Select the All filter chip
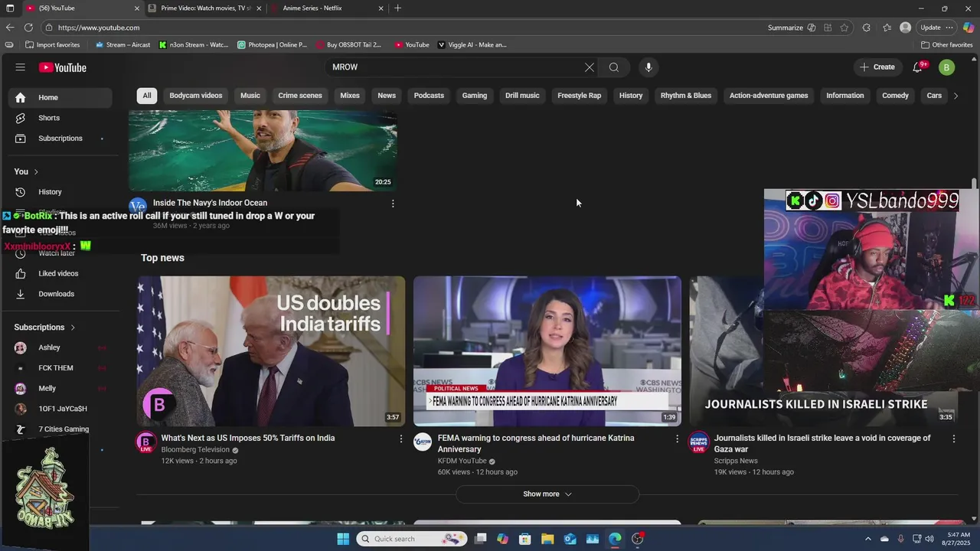Viewport: 980px width, 551px height. pos(147,96)
